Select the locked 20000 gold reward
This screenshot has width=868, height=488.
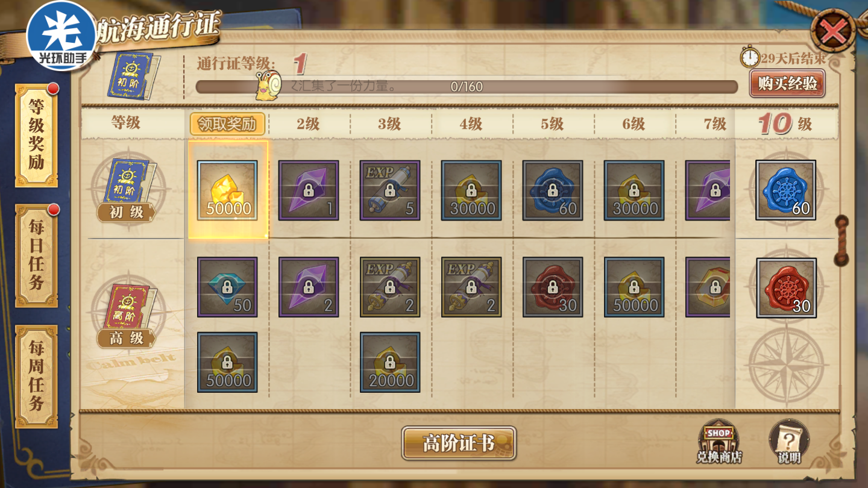(390, 362)
